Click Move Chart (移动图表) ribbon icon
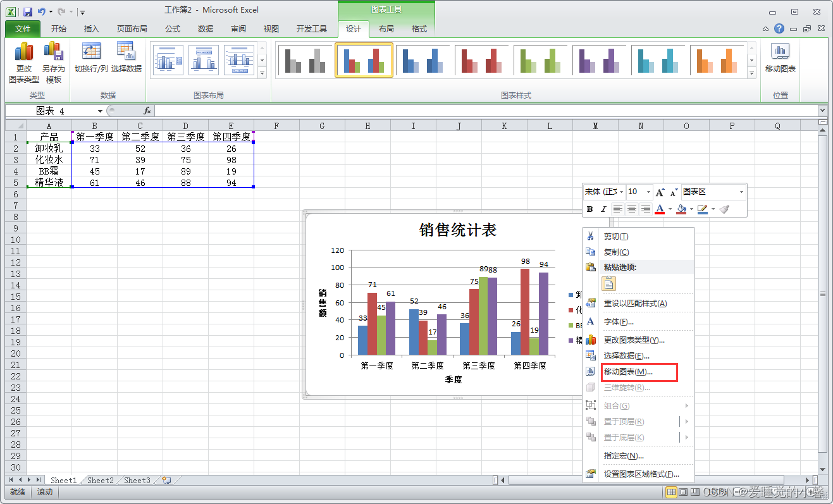 pyautogui.click(x=780, y=58)
